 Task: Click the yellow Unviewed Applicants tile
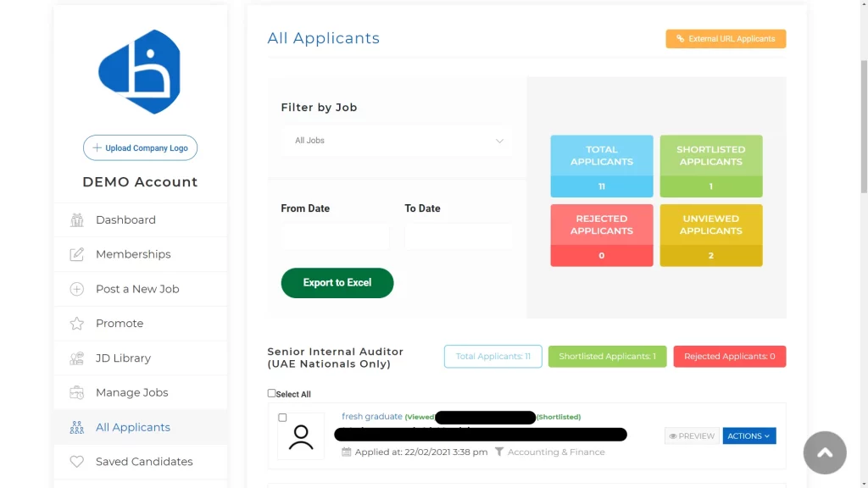pos(711,236)
